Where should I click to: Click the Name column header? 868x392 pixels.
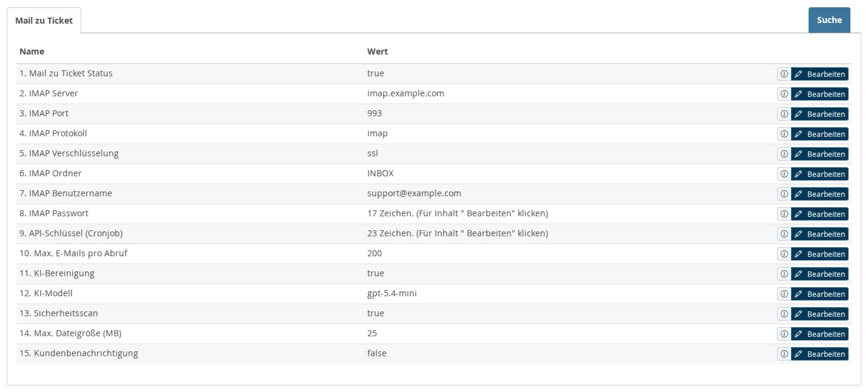tap(32, 51)
